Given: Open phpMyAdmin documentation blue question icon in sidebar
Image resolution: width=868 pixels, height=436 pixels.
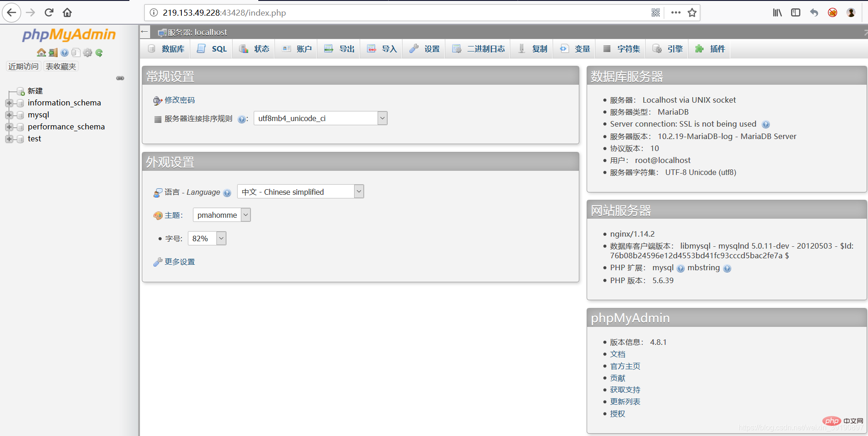Looking at the screenshot, I should point(64,52).
